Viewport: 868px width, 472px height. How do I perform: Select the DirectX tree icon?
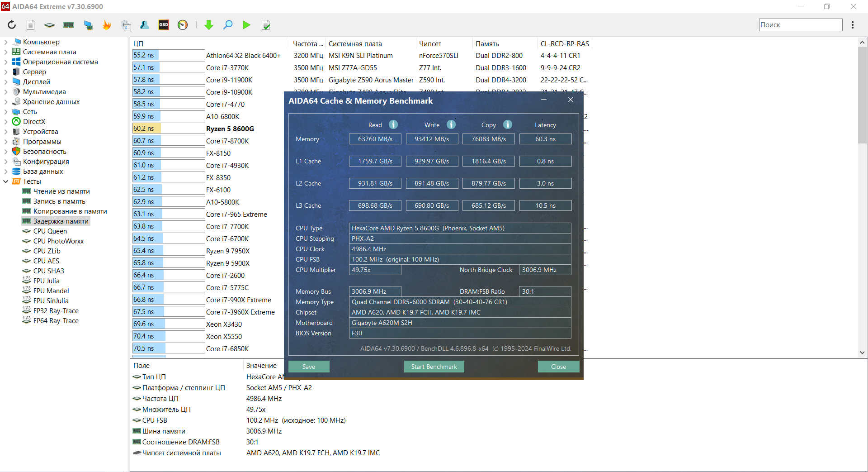[16, 121]
